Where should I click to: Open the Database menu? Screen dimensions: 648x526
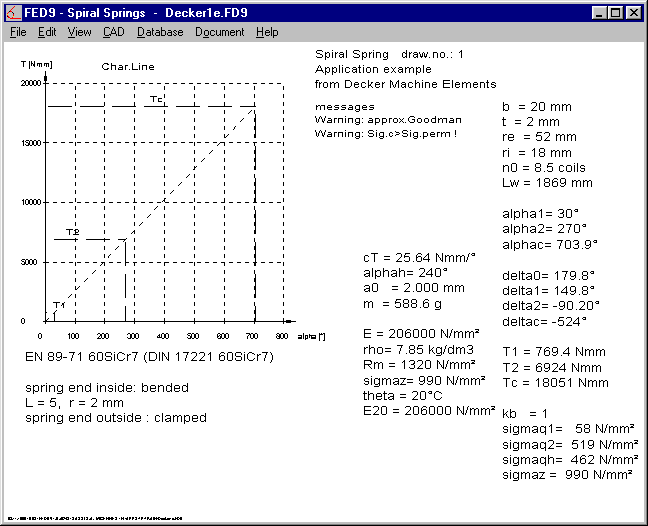(x=160, y=32)
